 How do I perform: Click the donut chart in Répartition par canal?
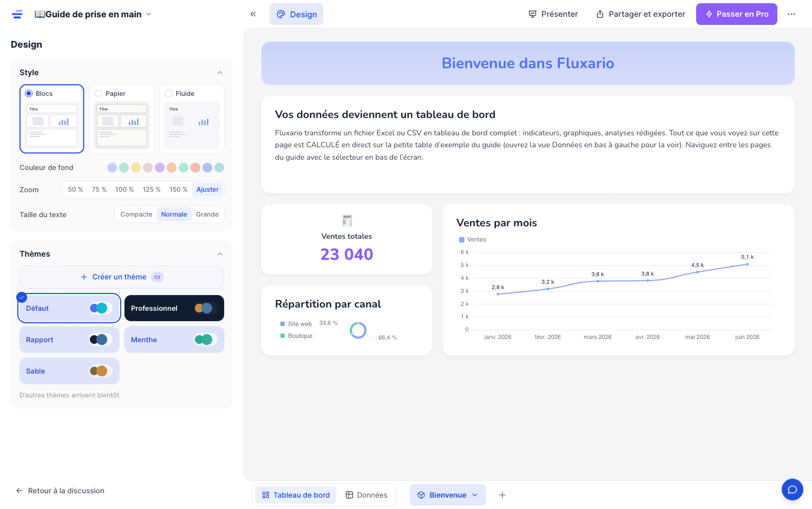coord(358,330)
